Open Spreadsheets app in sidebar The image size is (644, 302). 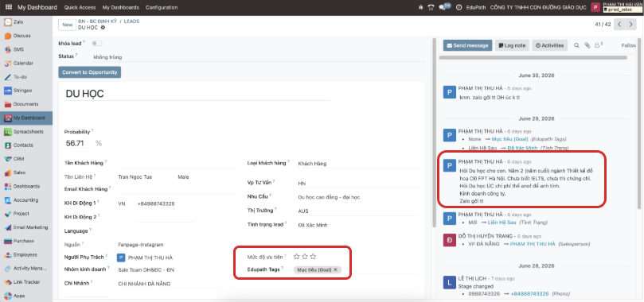[26, 132]
